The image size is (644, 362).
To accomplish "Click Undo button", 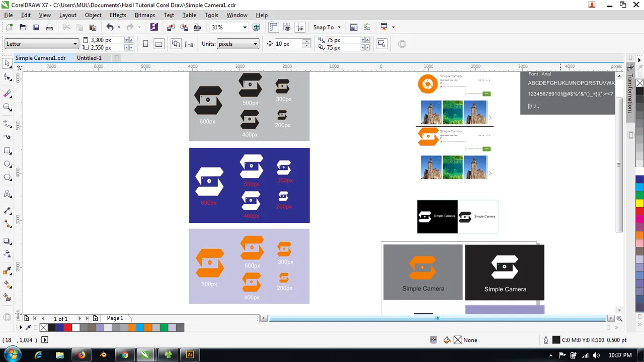I will point(110,27).
